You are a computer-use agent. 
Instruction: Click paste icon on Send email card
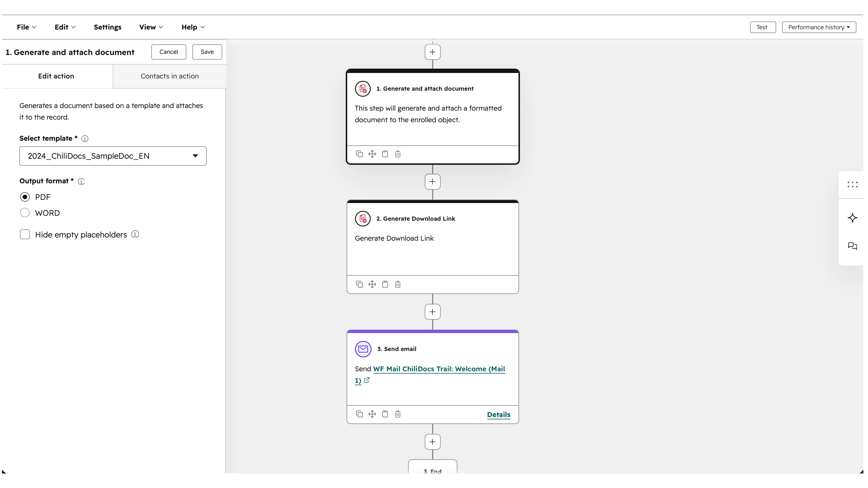[x=385, y=414]
